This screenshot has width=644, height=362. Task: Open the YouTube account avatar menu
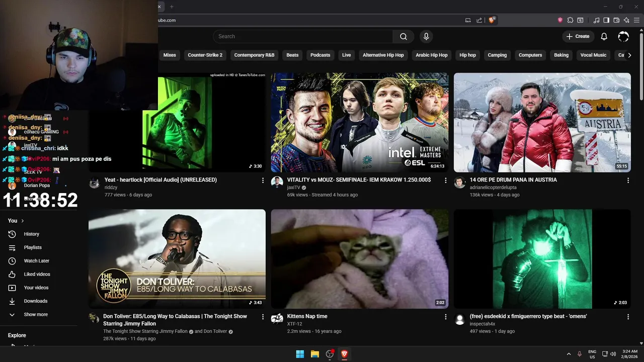click(x=623, y=36)
